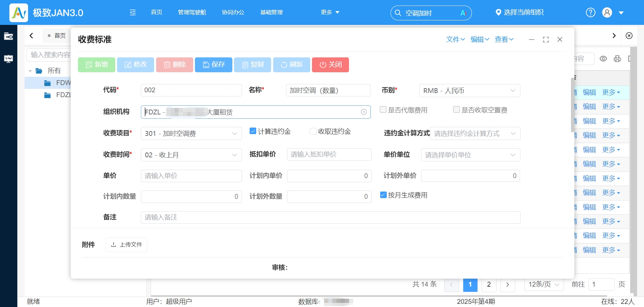Open the 12条/页 page size dropdown
This screenshot has width=644, height=307.
click(544, 285)
